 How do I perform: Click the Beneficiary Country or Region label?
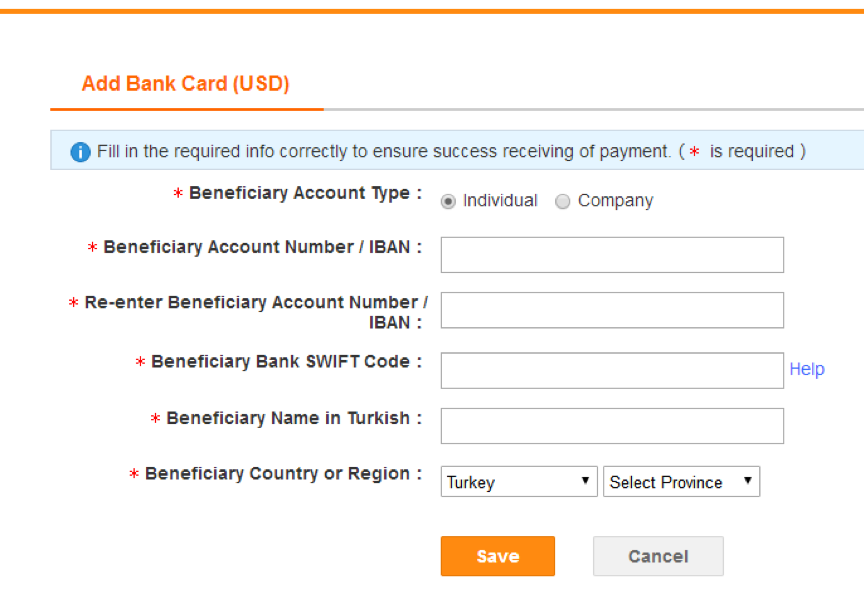(278, 473)
